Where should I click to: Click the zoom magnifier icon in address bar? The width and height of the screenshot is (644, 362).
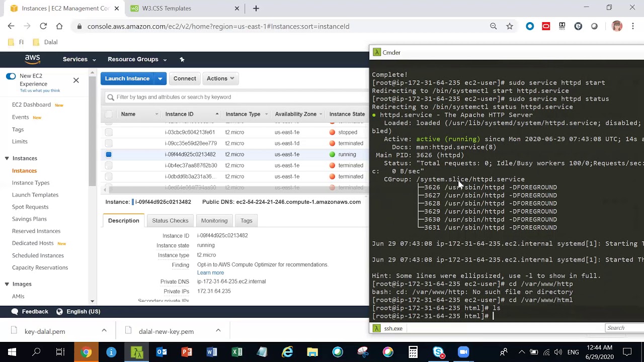494,26
